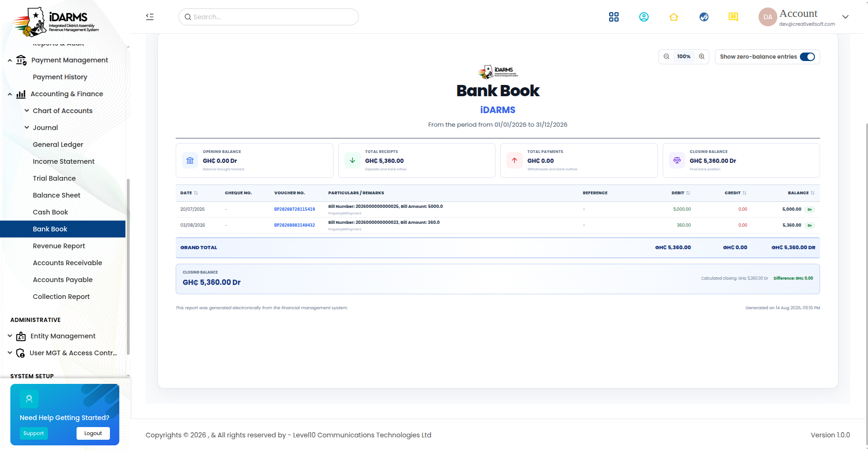
Task: Select Bank Book menu item
Action: point(62,229)
